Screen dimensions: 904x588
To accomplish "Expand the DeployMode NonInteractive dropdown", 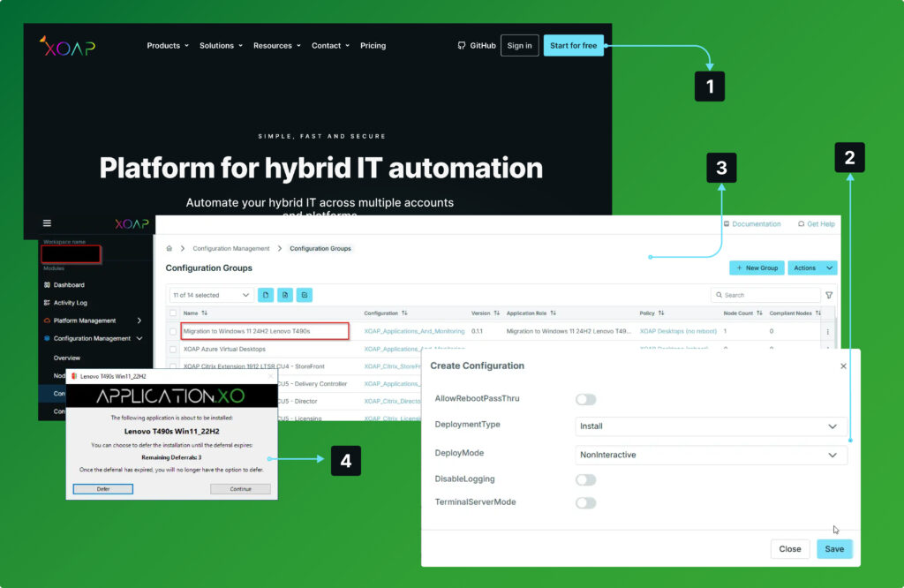I will pos(711,455).
